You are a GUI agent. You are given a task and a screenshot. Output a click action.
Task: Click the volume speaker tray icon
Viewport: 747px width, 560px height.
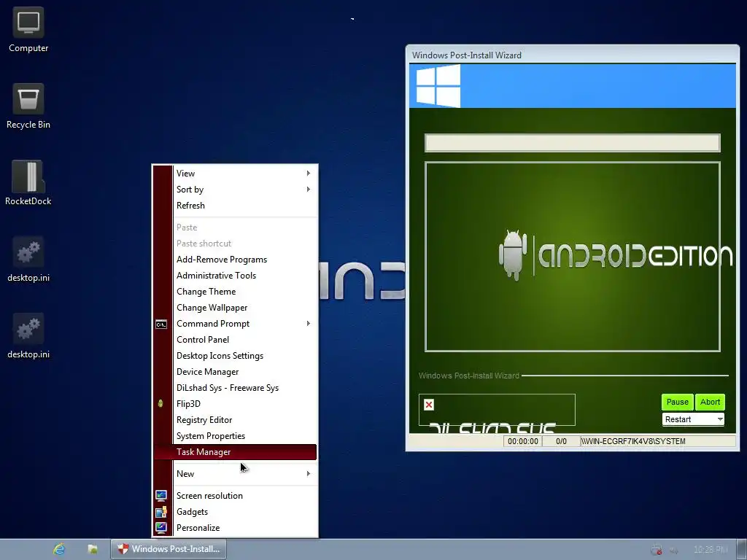pos(673,551)
